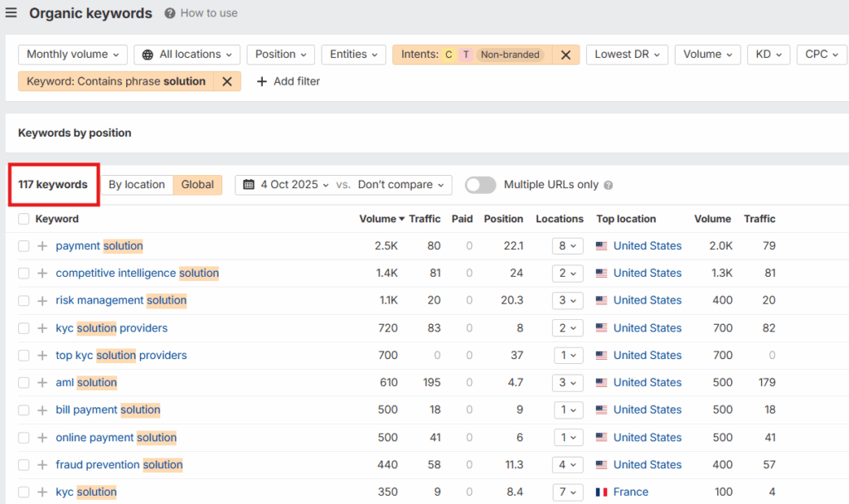
Task: Remove the Keyword contains solution filter
Action: [226, 81]
